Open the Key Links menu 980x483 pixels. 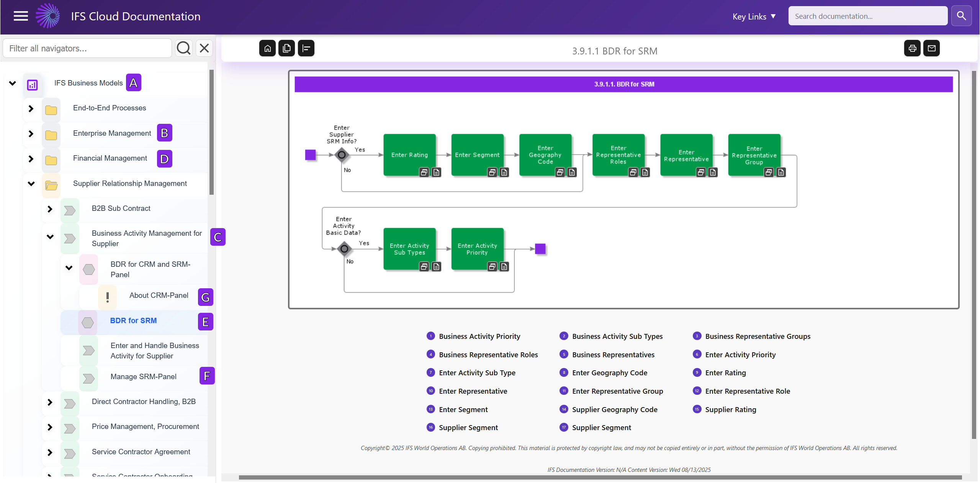click(x=753, y=16)
